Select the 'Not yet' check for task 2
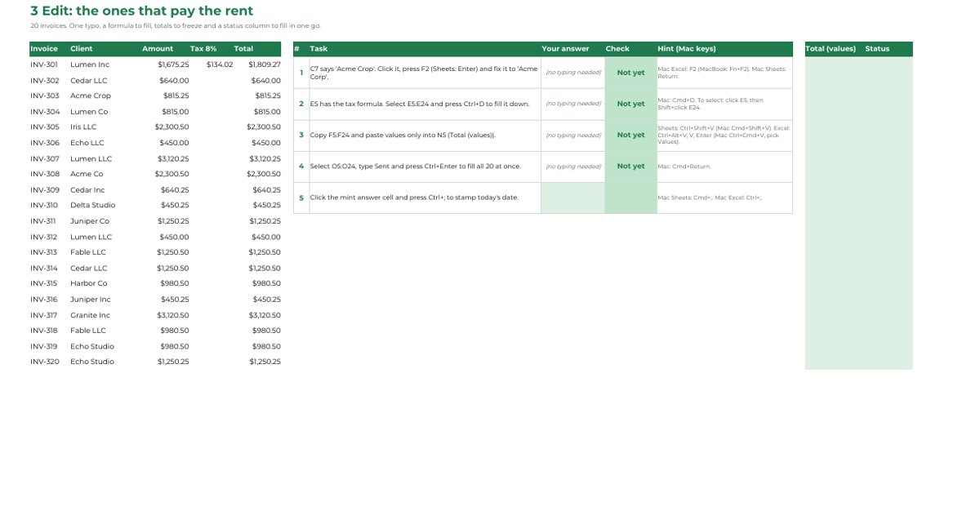 pos(630,104)
